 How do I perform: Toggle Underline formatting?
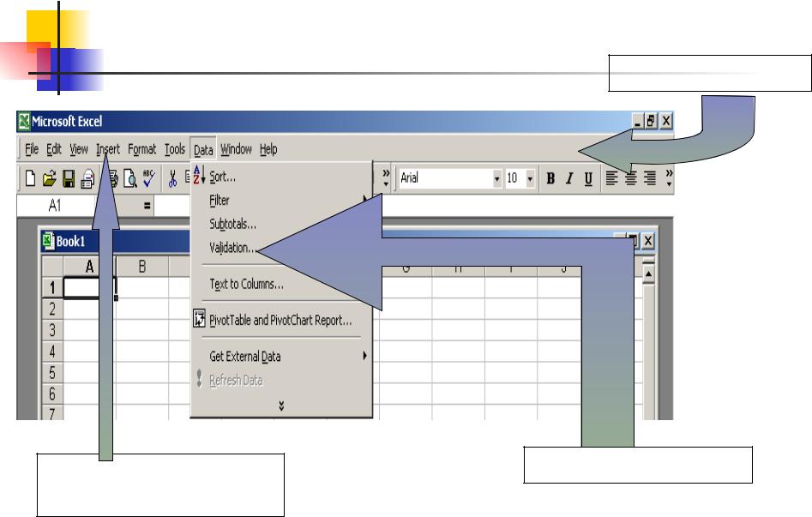[x=588, y=178]
